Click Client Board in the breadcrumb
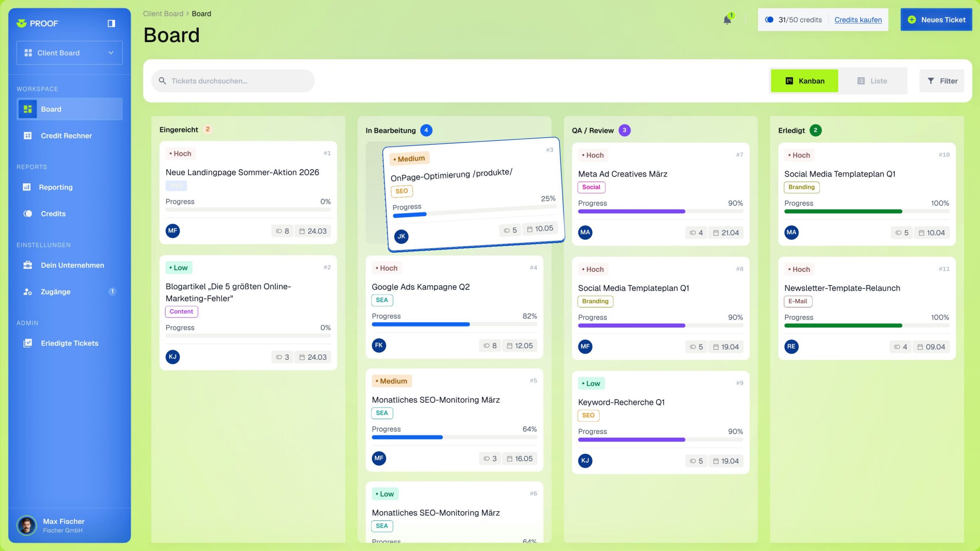Screen dimensions: 980x551 [163, 14]
